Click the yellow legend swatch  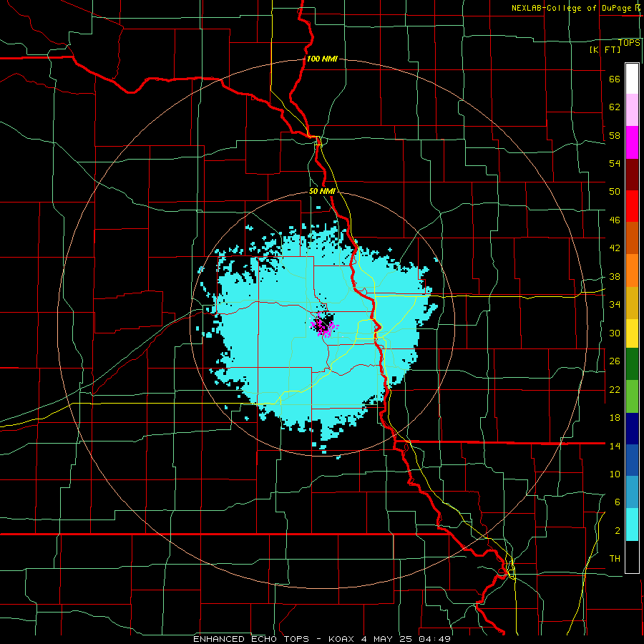click(x=632, y=333)
